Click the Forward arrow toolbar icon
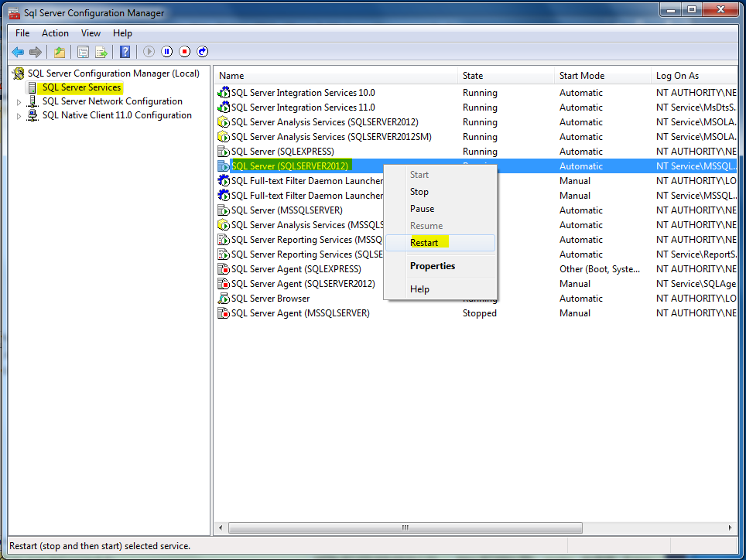 click(36, 52)
